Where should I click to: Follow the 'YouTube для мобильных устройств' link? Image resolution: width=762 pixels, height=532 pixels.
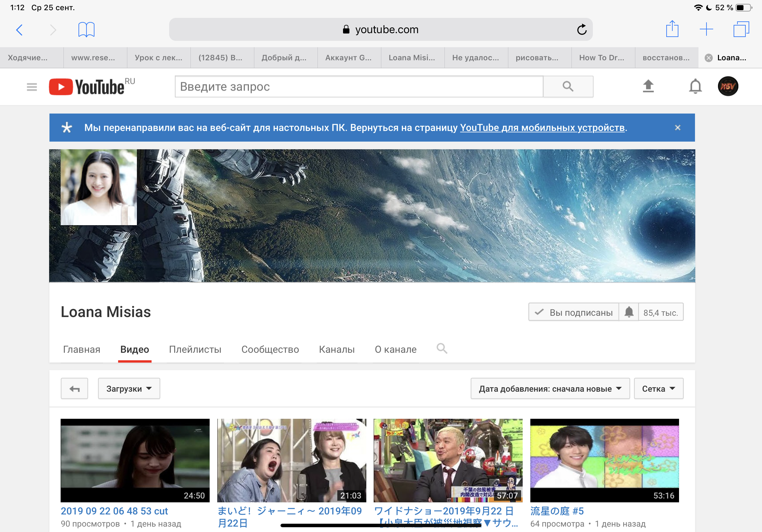[542, 128]
